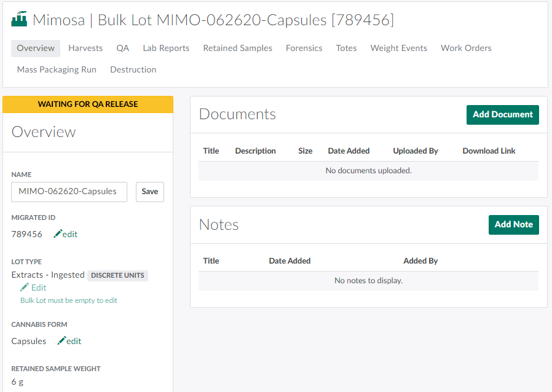Focus the Name input field

pyautogui.click(x=69, y=192)
